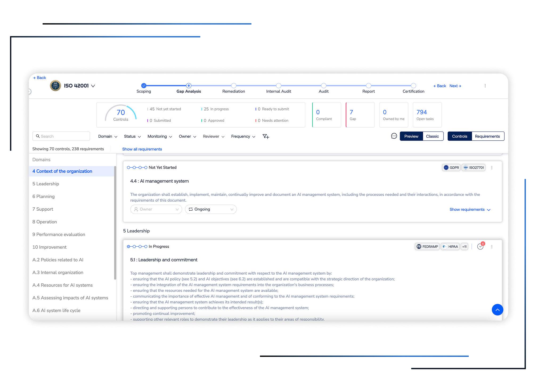Click the scroll-to-top arrow button
Viewport: 538px width, 392px height.
tap(497, 310)
